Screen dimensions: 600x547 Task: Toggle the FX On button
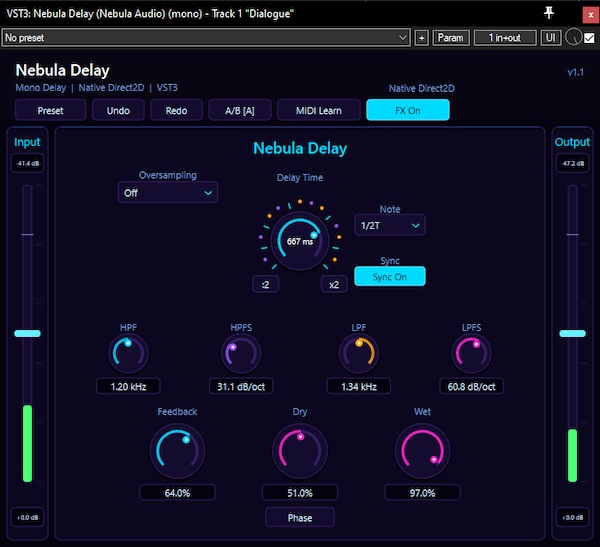(408, 110)
